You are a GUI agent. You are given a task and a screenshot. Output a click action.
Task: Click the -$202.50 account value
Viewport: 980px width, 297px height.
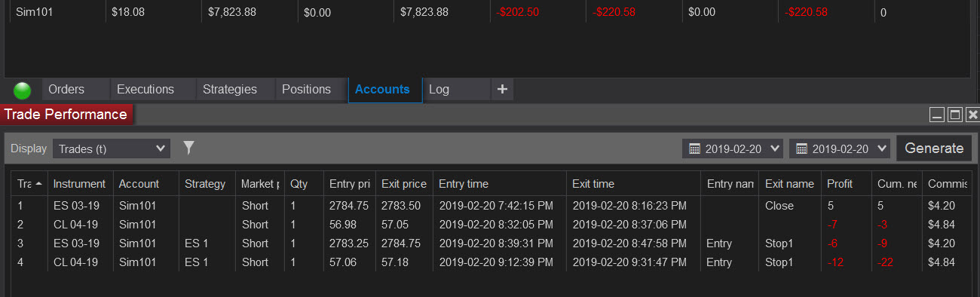point(518,12)
